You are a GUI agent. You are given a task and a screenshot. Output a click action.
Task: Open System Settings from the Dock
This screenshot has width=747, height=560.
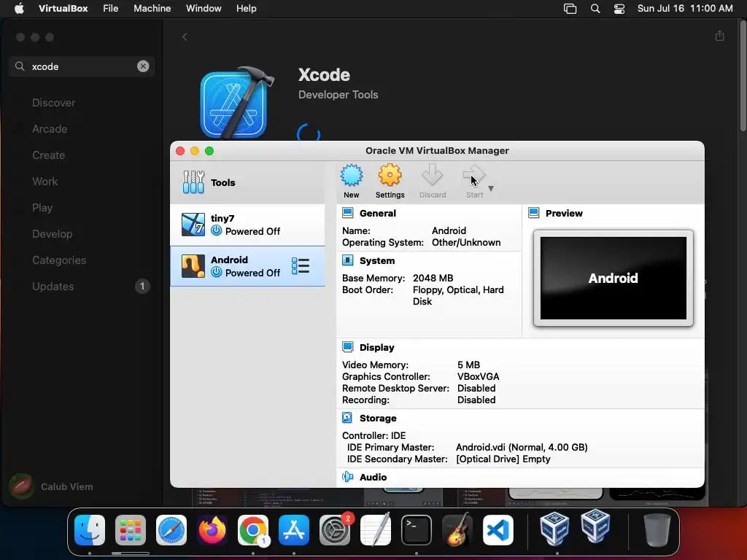(335, 530)
